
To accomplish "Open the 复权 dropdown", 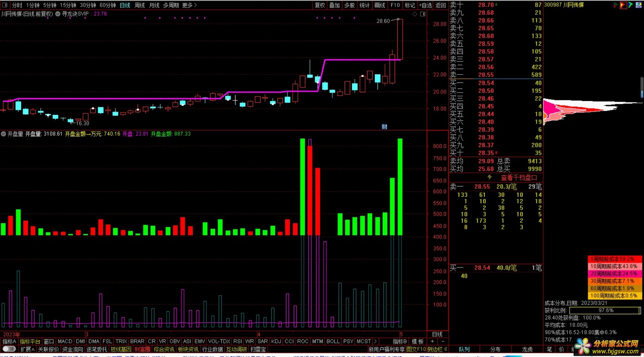I will 320,5.
